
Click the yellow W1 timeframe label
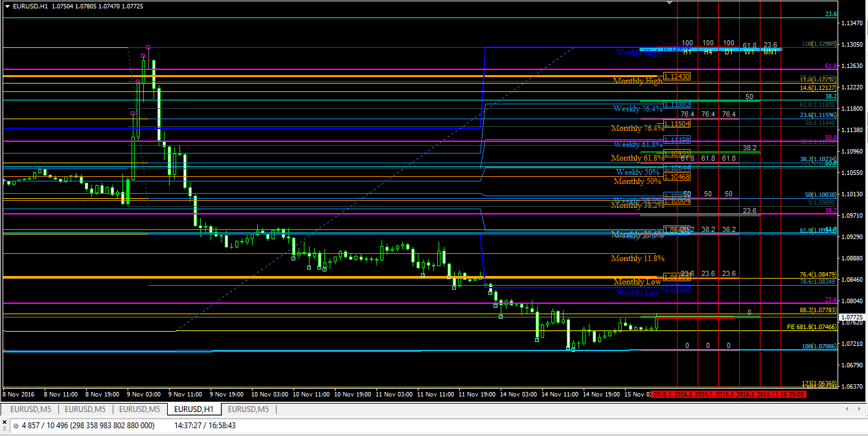point(749,51)
